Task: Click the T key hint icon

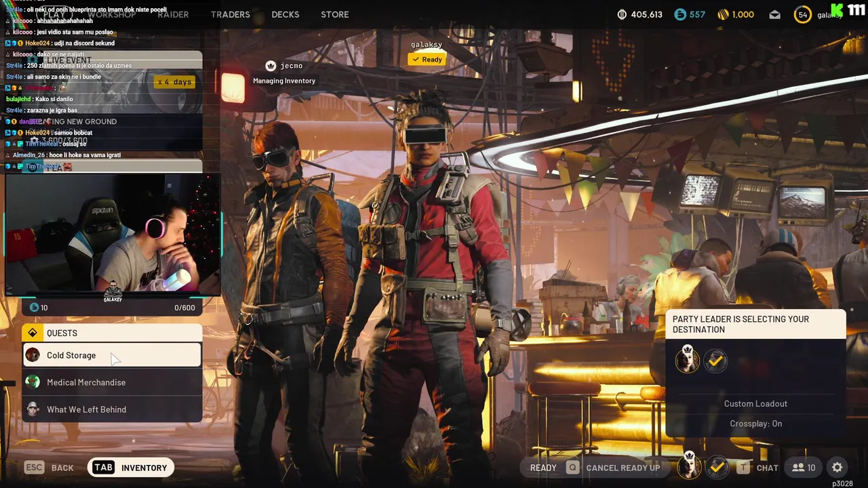Action: coord(744,468)
